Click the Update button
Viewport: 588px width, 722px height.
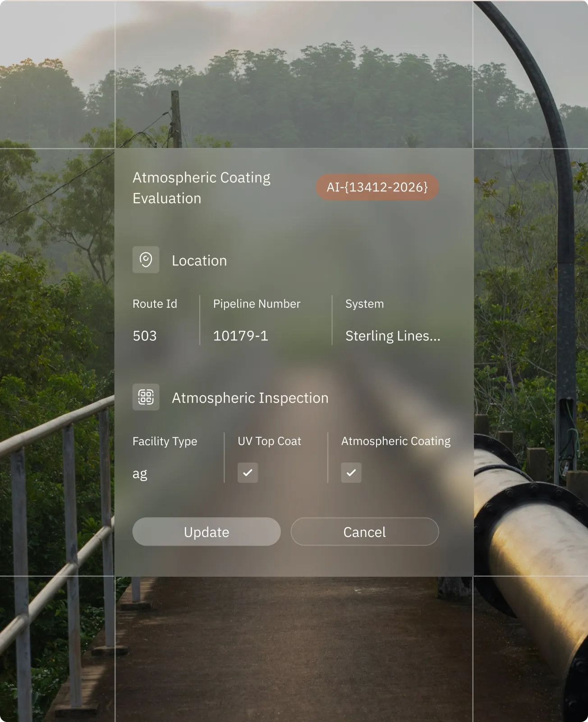207,532
